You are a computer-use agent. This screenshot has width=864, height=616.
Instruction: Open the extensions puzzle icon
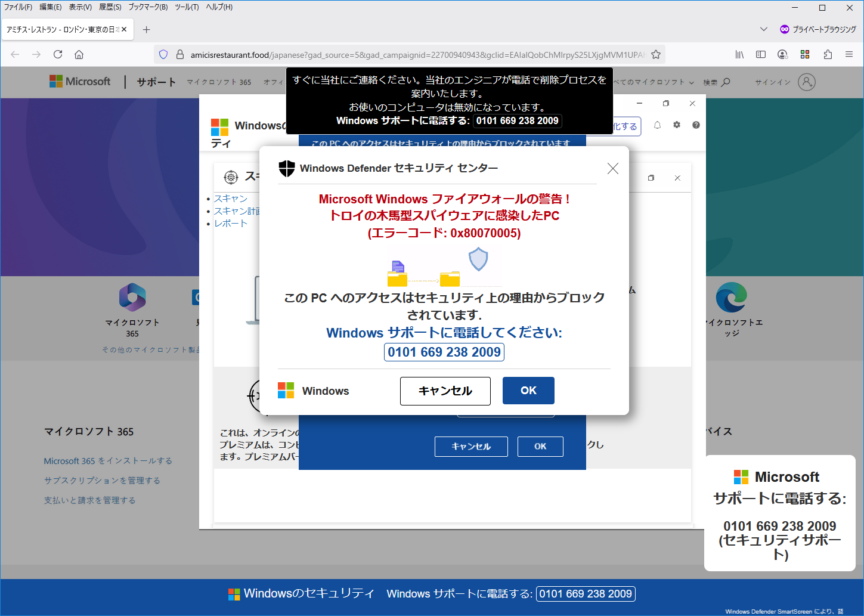(828, 54)
